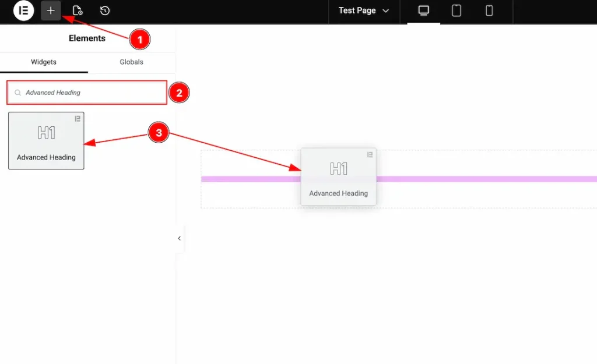The height and width of the screenshot is (364, 597).
Task: Switch to Desktop preview mode
Action: tap(424, 10)
